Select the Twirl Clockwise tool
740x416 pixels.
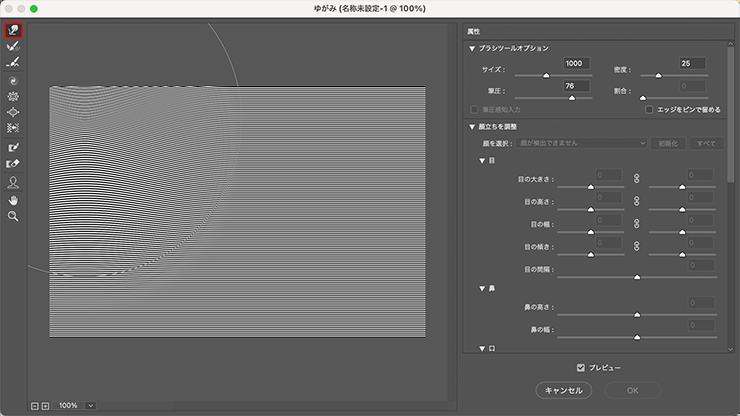(14, 79)
